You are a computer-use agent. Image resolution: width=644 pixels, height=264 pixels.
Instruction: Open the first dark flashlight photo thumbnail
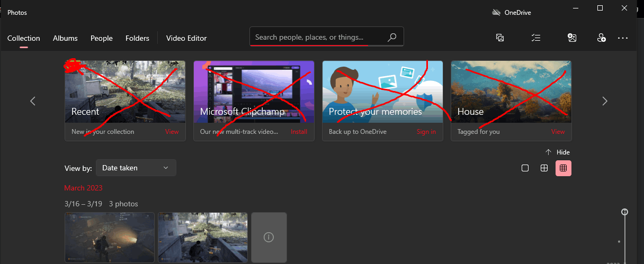point(110,238)
